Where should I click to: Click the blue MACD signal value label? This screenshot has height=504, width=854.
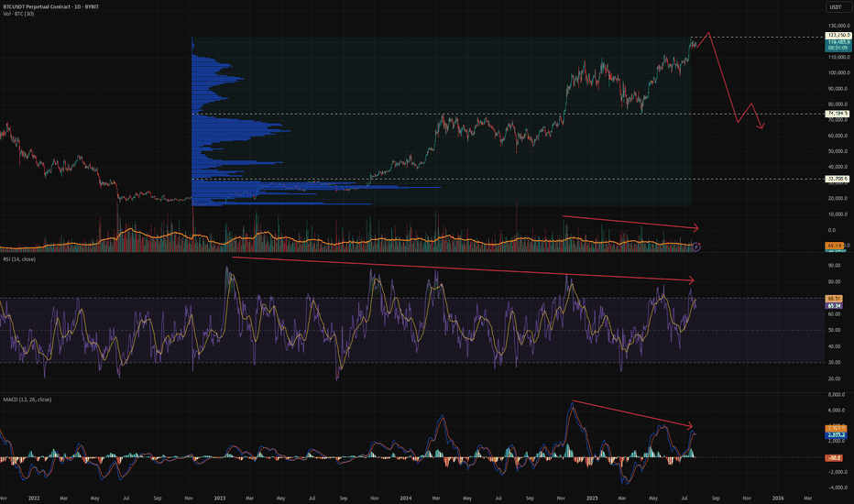coord(836,434)
